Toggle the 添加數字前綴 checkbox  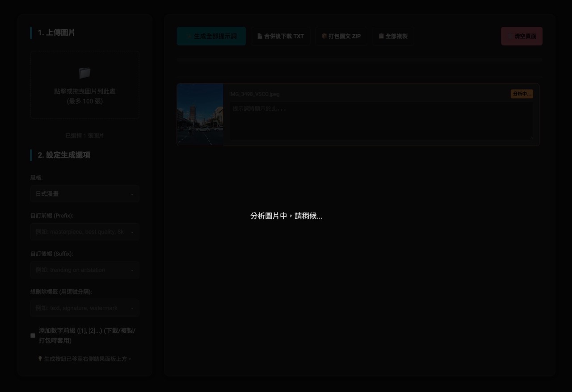point(33,336)
